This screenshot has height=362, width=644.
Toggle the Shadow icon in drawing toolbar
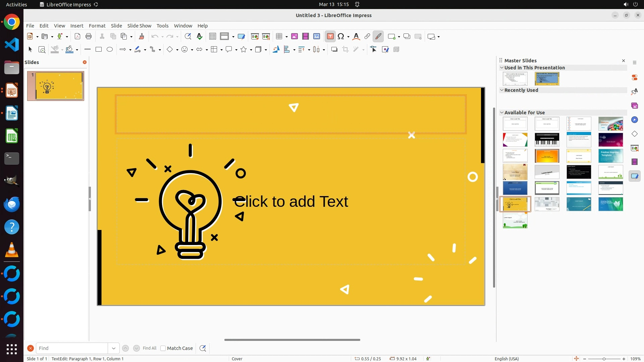pos(334,50)
